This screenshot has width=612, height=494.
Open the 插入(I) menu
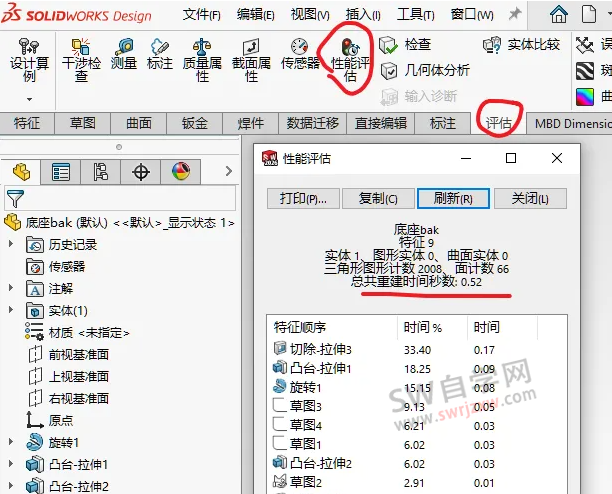[x=363, y=15]
